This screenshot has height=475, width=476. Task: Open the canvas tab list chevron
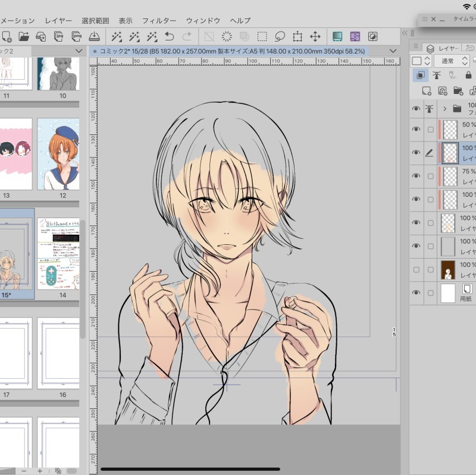[x=393, y=51]
